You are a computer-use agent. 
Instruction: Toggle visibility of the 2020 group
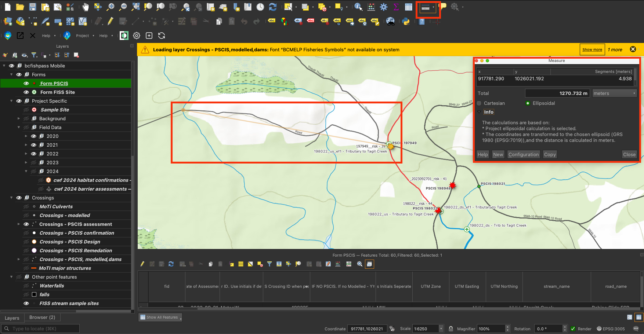pos(33,136)
